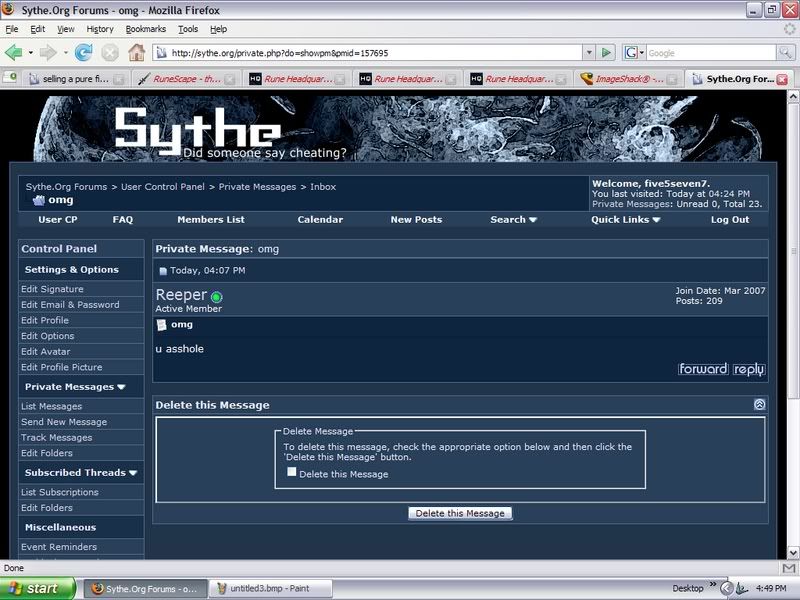Open back button history dropdown arrow
Image resolution: width=800 pixels, height=600 pixels.
tap(31, 53)
